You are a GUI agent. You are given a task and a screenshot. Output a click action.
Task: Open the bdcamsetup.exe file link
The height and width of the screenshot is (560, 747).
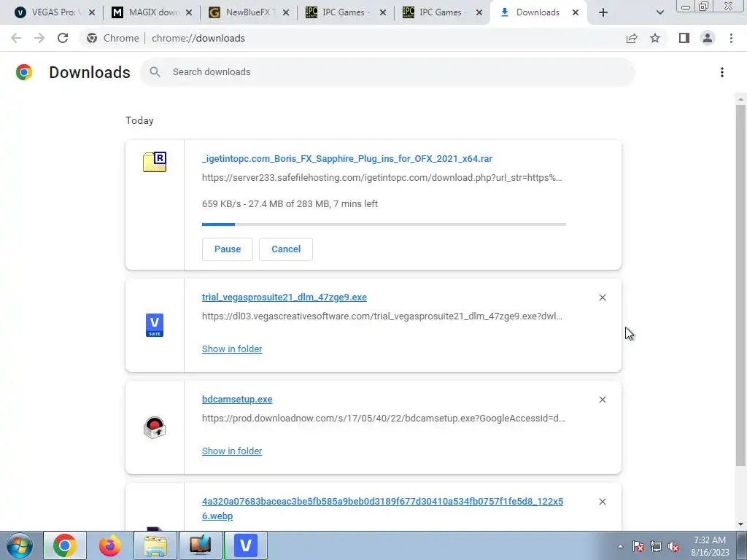(237, 399)
